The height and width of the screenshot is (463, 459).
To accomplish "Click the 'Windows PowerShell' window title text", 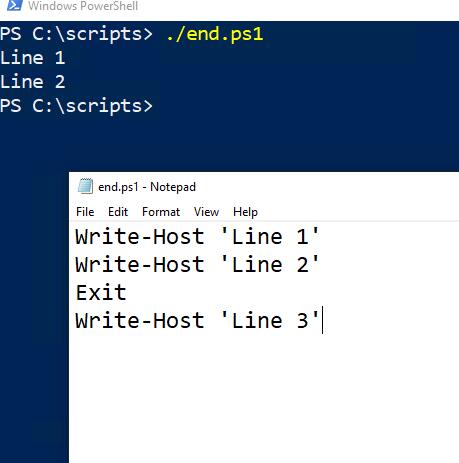I will tap(83, 6).
